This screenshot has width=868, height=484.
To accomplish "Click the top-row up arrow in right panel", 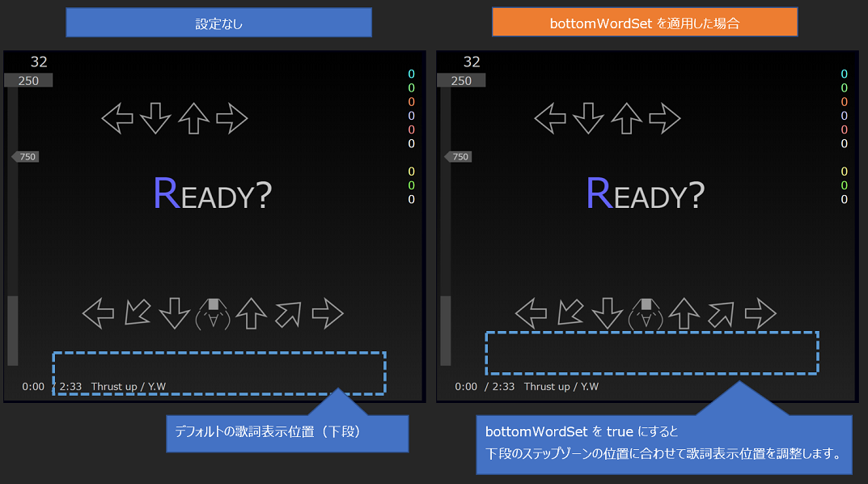I will pyautogui.click(x=627, y=118).
